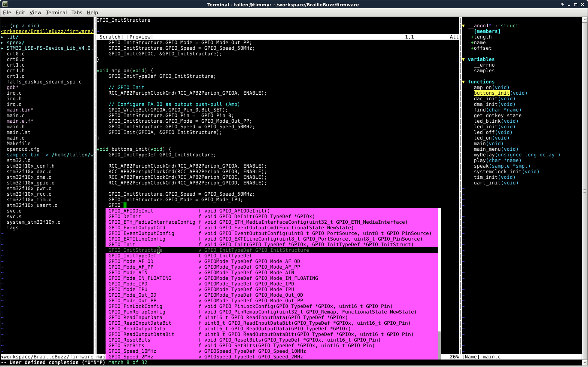Viewport: 588px width, 367px height.
Task: Open fatfs_diskio_sdcard_spi.c file
Action: pos(44,82)
